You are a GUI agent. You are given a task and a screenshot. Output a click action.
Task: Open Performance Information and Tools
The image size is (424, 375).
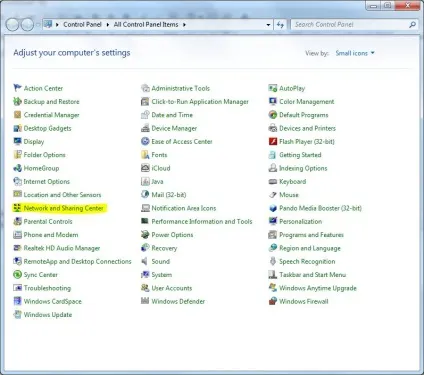[202, 221]
